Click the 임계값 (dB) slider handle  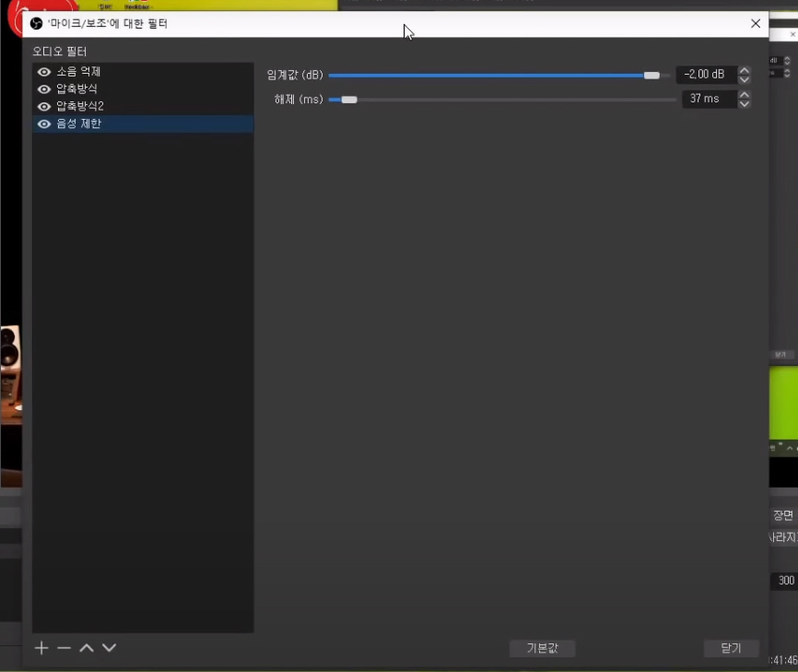coord(651,76)
